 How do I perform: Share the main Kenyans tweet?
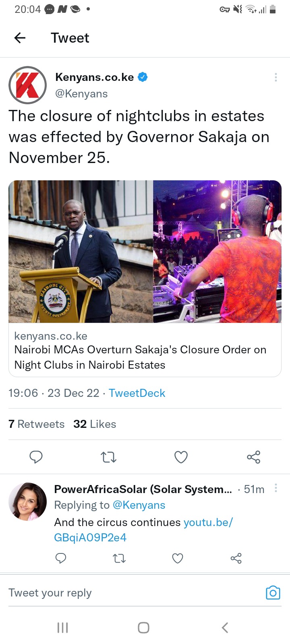253,457
